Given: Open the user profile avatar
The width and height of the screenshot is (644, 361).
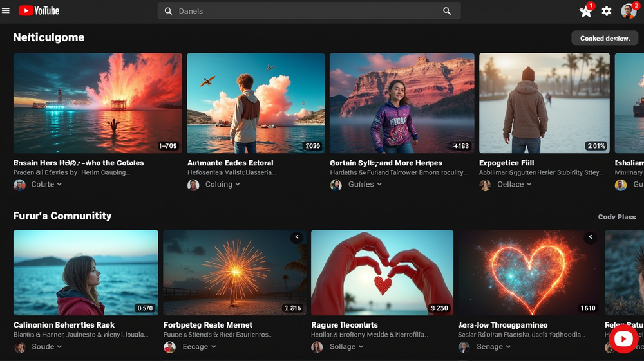Looking at the screenshot, I should click(628, 11).
